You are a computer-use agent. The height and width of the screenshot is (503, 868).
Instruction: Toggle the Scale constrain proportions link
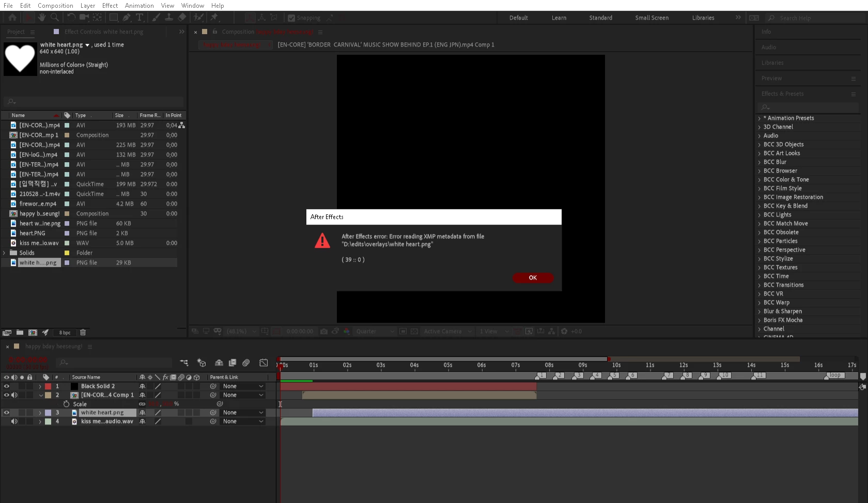pyautogui.click(x=142, y=404)
